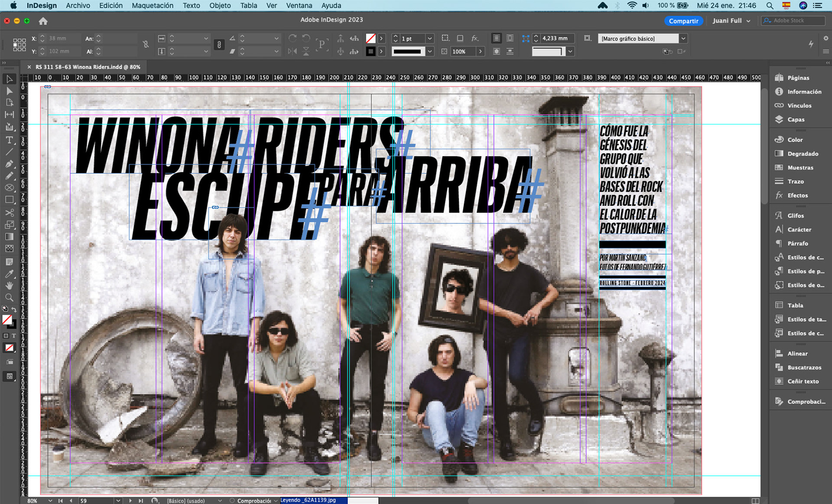Open the Capas panel
The image size is (832, 504).
(796, 120)
